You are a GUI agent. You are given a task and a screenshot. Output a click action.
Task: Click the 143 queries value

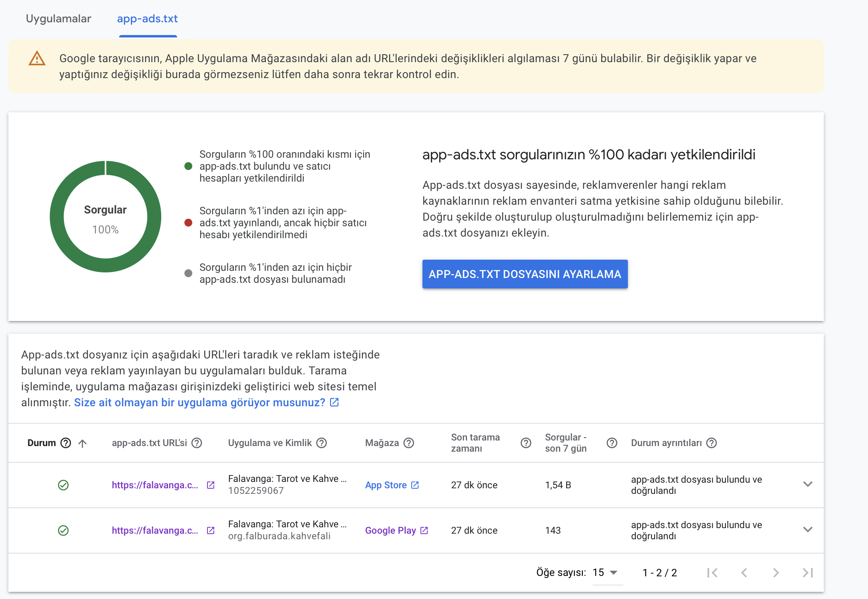[x=553, y=530]
